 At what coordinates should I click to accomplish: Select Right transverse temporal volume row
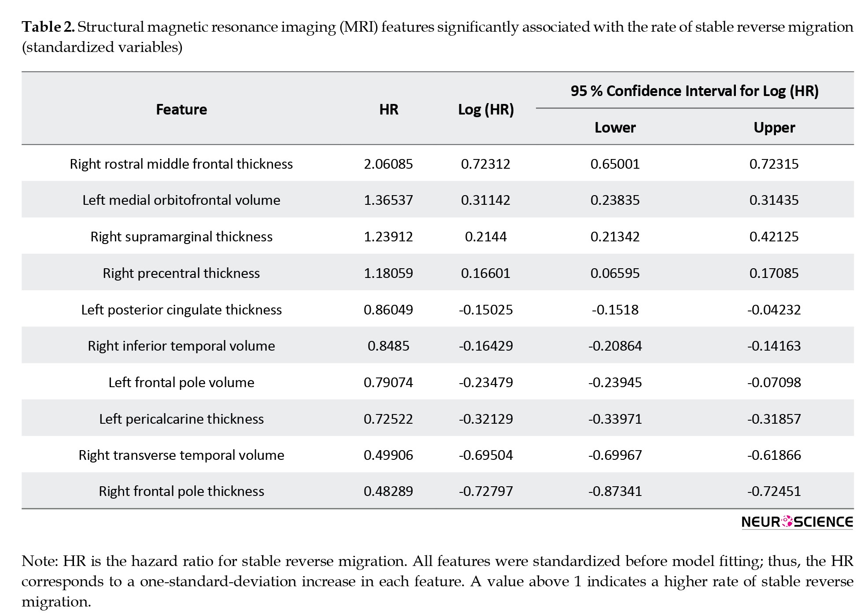click(437, 455)
